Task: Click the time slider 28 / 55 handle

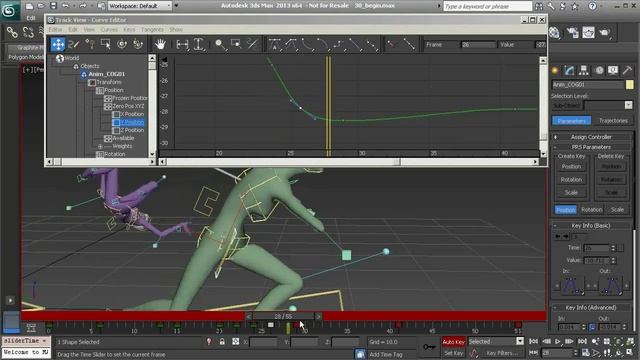Action: (x=283, y=316)
